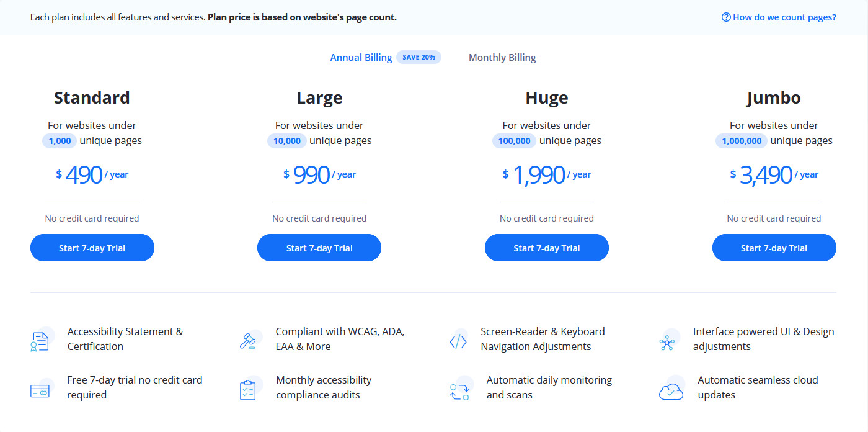Click the 100,000 pages badge under Huge
Screen dimensions: 868x432
[x=515, y=141]
